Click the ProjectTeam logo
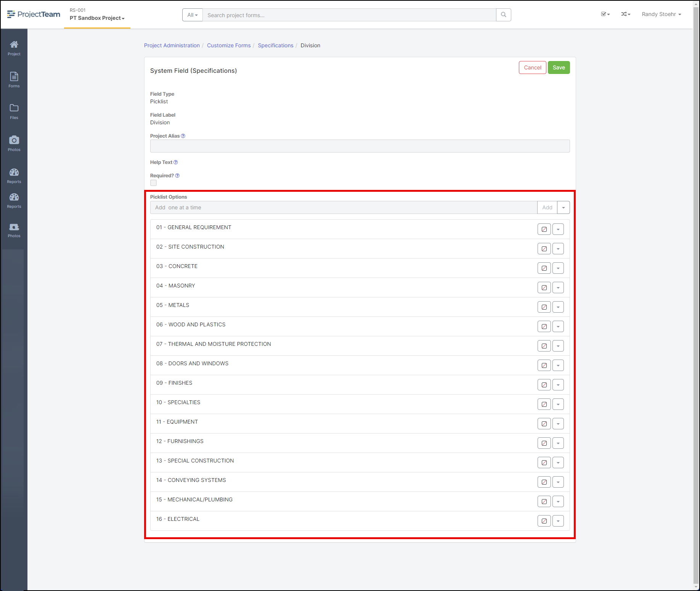Screen dimensions: 700x591 tap(34, 14)
